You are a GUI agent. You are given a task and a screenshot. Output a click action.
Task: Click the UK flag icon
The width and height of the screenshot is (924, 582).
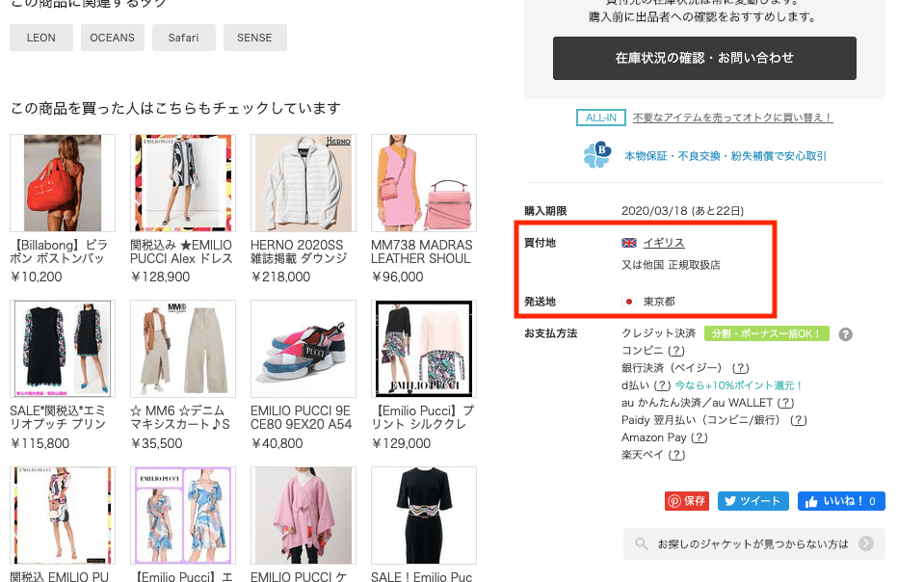629,243
